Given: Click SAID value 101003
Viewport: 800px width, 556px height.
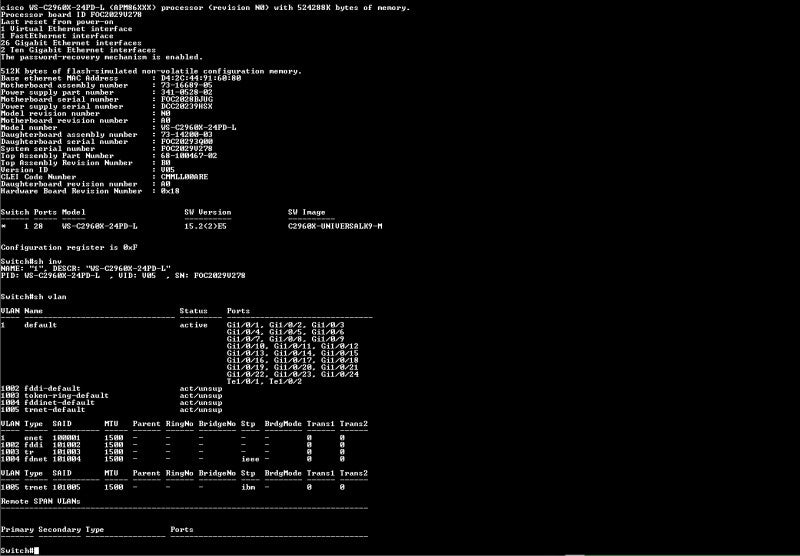Looking at the screenshot, I should 66,452.
